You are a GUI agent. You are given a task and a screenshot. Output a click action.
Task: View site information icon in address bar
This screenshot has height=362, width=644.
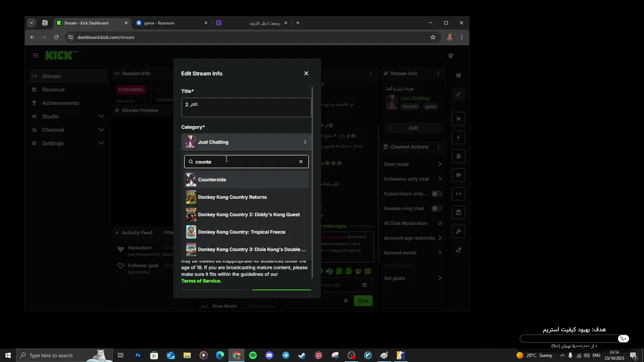(71, 37)
